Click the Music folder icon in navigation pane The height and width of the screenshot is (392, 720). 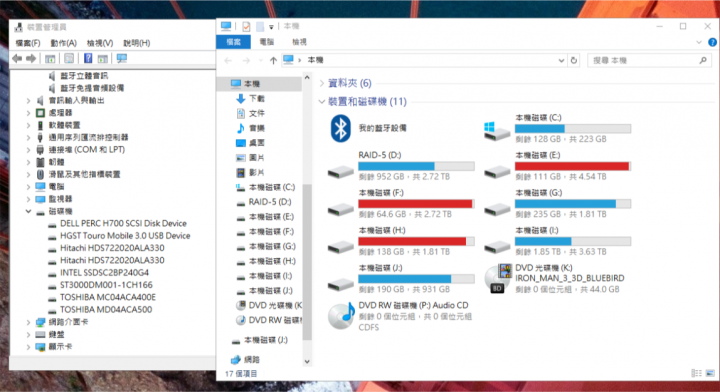241,128
